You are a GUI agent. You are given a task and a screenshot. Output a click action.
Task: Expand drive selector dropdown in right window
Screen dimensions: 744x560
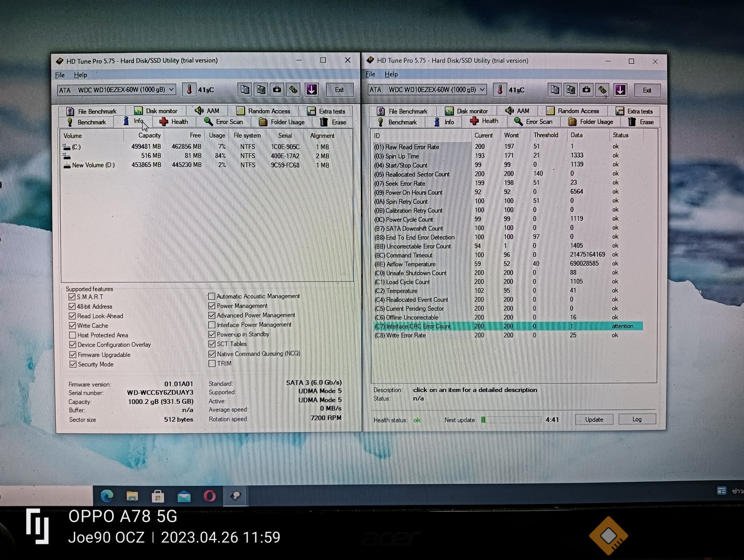click(x=483, y=90)
